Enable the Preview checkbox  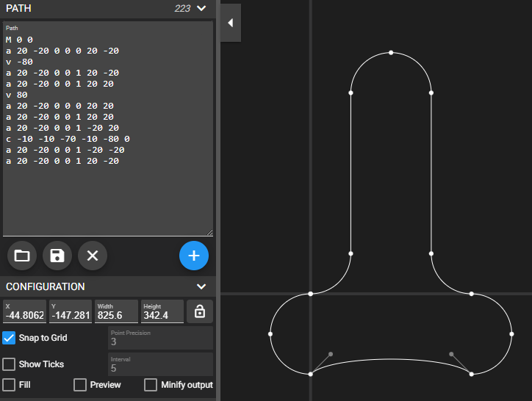pos(80,385)
